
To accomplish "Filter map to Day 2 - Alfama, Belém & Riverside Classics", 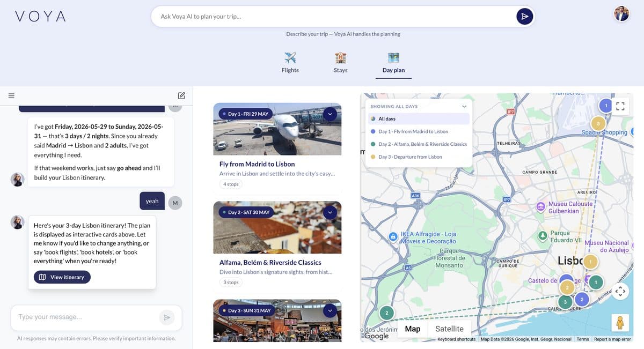I will (419, 144).
